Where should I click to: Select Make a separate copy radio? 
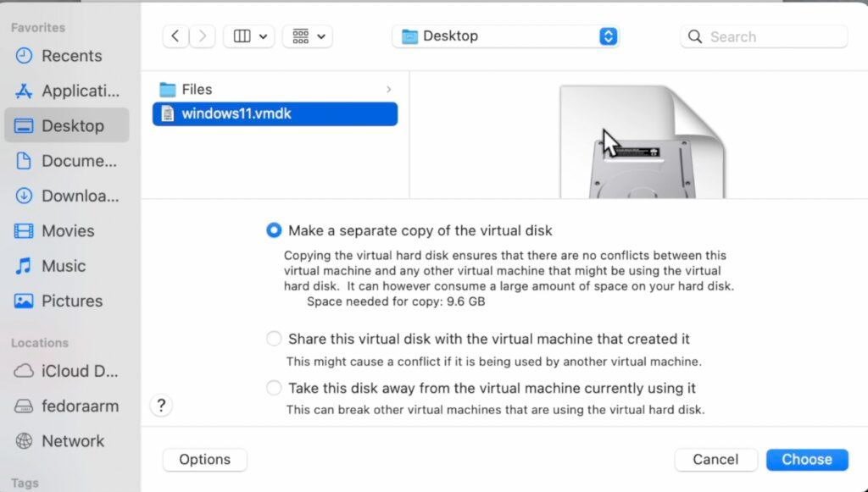click(274, 230)
